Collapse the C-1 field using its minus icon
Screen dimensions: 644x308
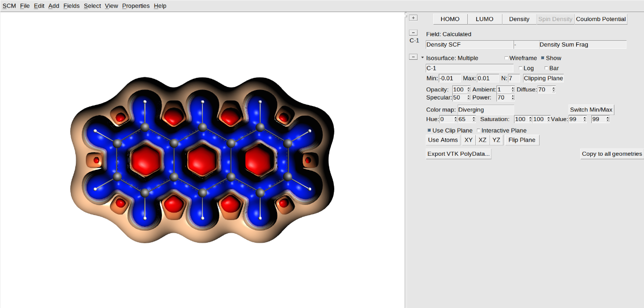point(413,32)
